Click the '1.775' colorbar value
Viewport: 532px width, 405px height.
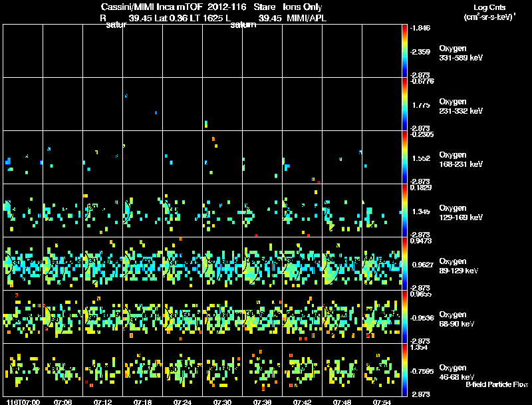pos(421,105)
